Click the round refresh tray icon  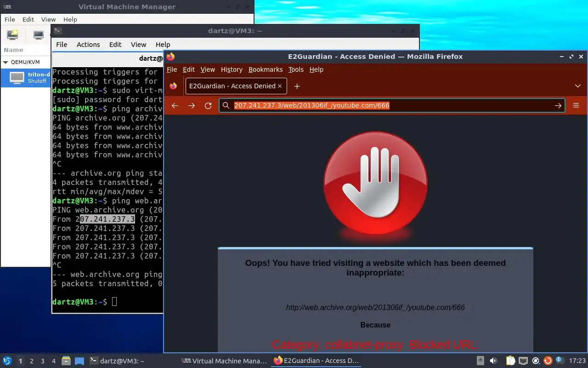point(535,361)
